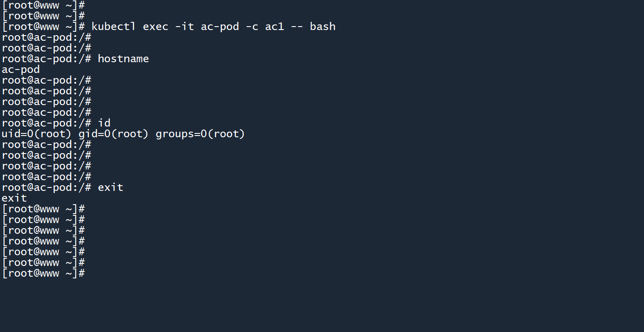Image resolution: width=644 pixels, height=332 pixels.
Task: Click gid=0(root) in the id output
Action: click(114, 134)
